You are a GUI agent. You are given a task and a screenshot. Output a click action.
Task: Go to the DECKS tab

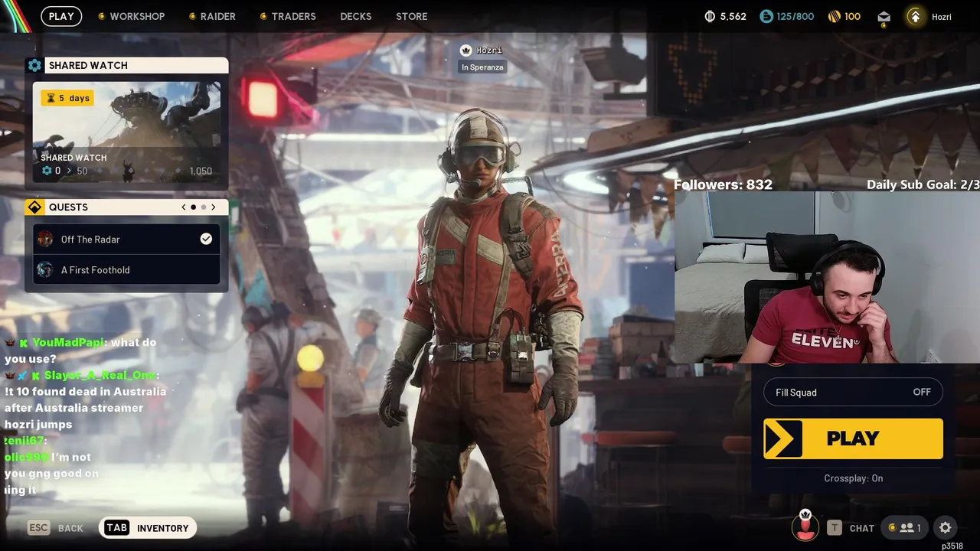(x=356, y=16)
